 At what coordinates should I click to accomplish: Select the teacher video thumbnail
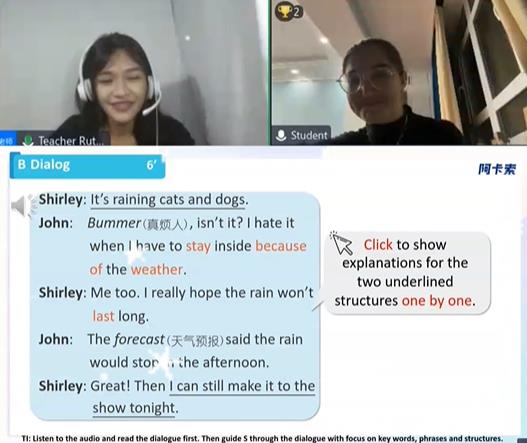[134, 73]
